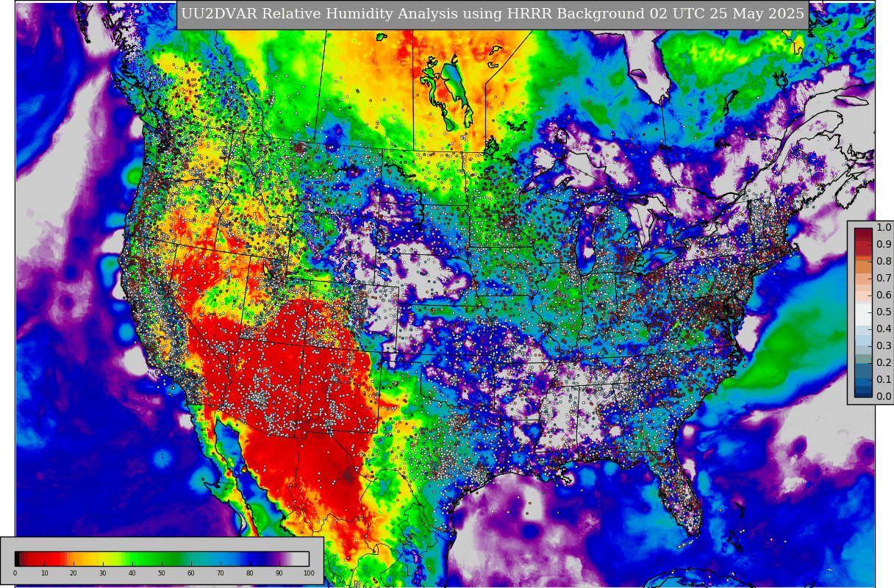Select the orange swatch between 0.7 and 0.8

click(863, 268)
